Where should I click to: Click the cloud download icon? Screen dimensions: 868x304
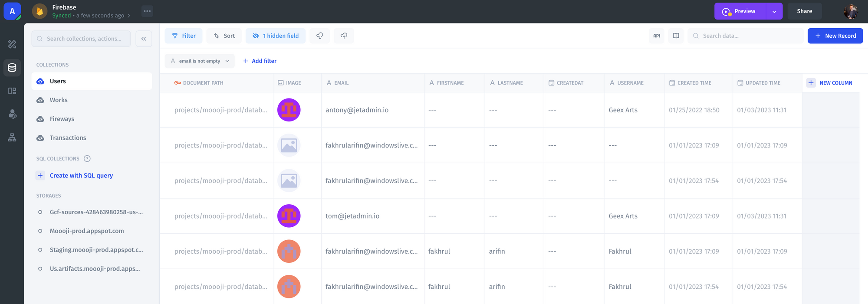point(320,36)
